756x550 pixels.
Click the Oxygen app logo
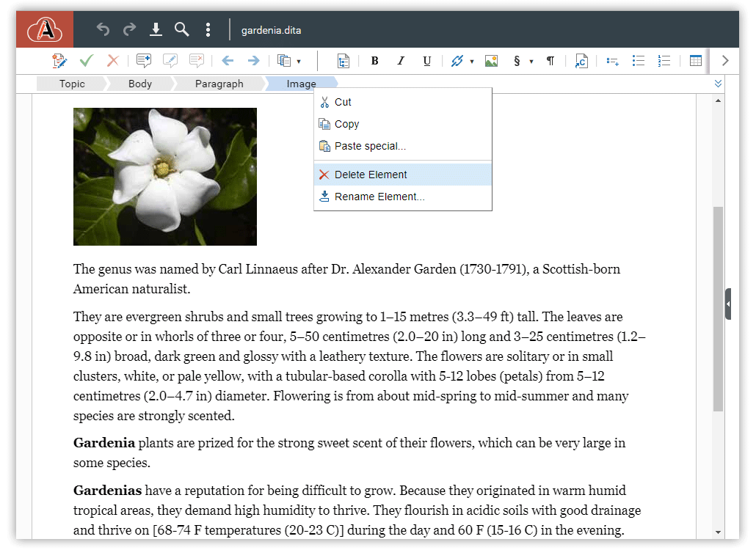[45, 29]
